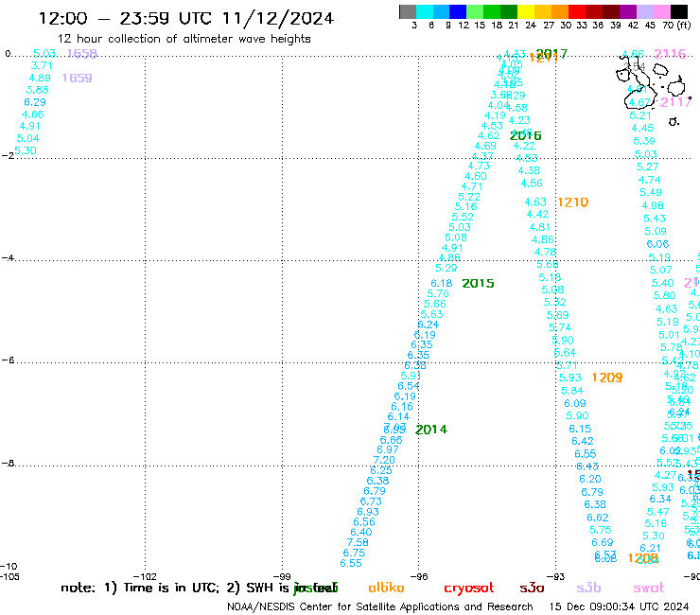Select the orange altika pass label 1209
The image size is (700, 615).
[x=607, y=378]
